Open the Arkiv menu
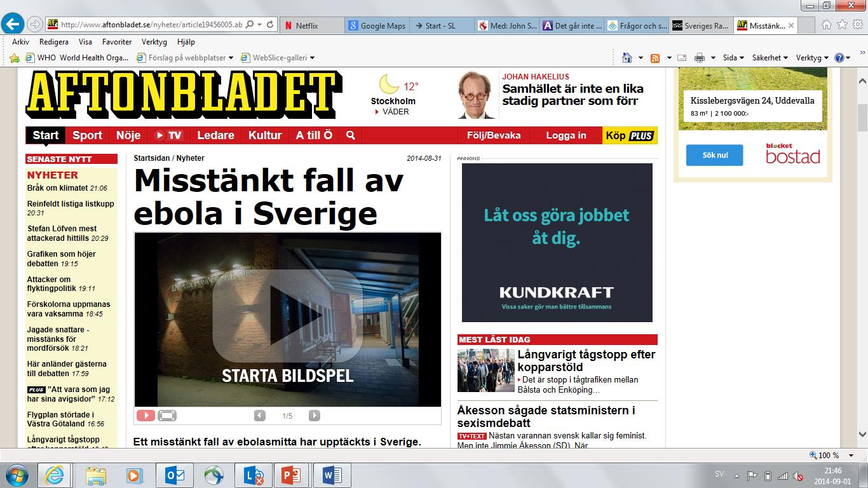 coord(20,42)
